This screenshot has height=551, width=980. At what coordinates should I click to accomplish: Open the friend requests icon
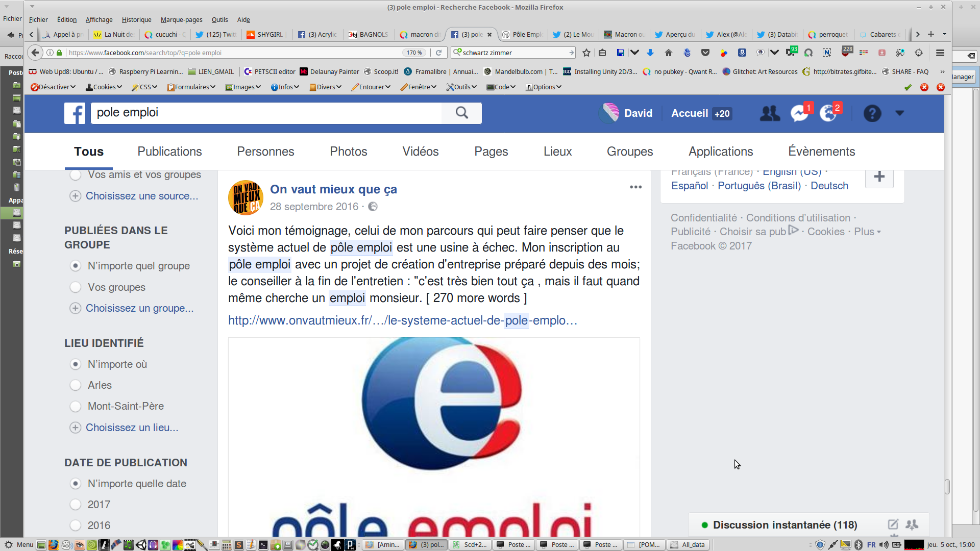[770, 113]
